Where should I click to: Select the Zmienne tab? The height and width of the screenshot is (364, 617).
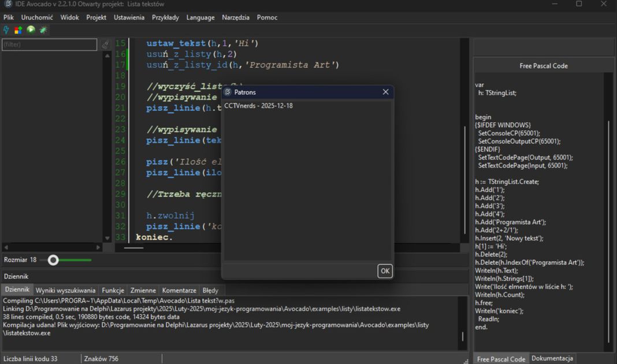143,290
